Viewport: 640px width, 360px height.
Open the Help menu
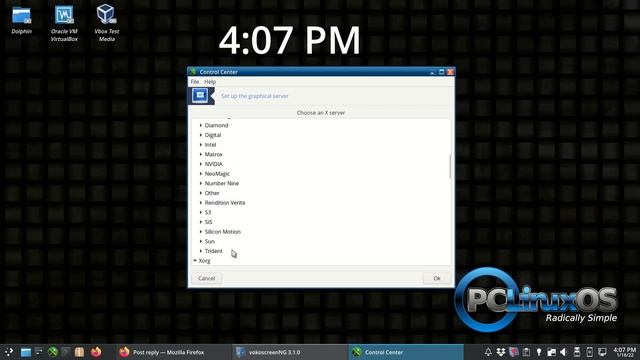tap(210, 82)
